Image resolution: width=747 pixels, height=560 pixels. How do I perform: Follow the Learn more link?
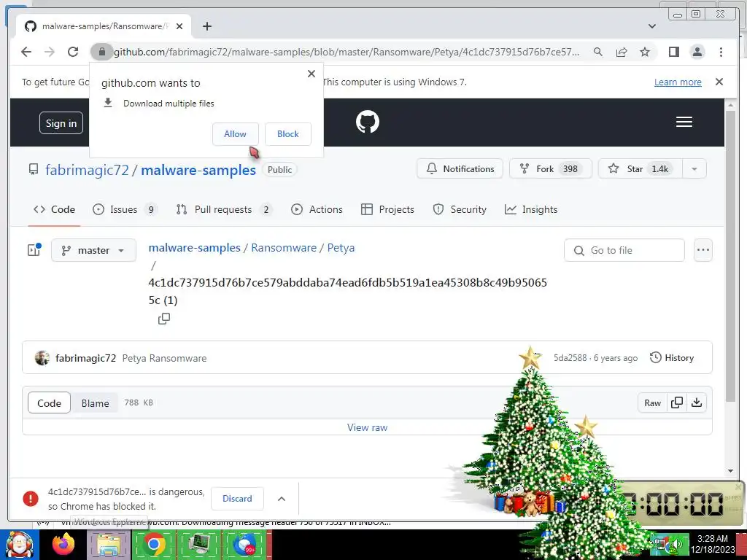[678, 82]
